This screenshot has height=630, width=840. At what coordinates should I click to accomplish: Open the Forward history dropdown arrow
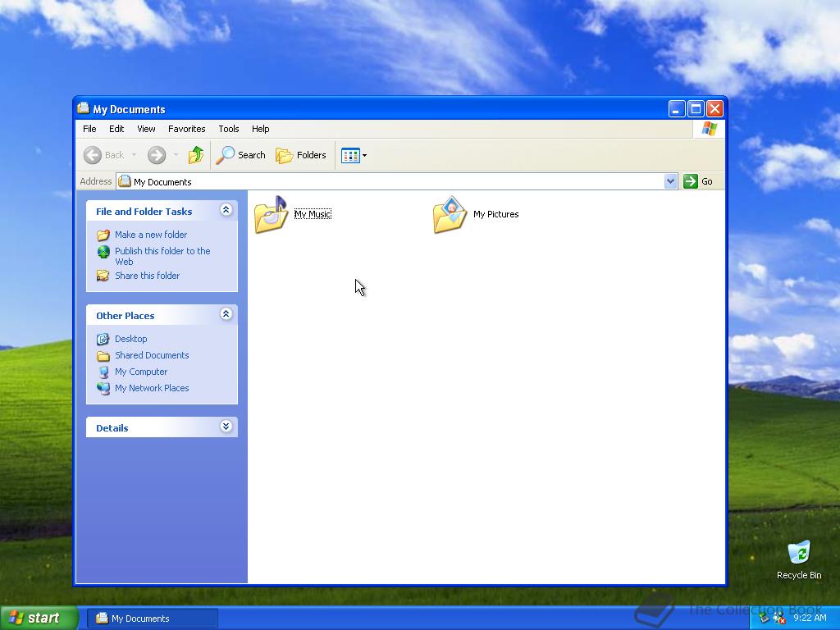[176, 155]
